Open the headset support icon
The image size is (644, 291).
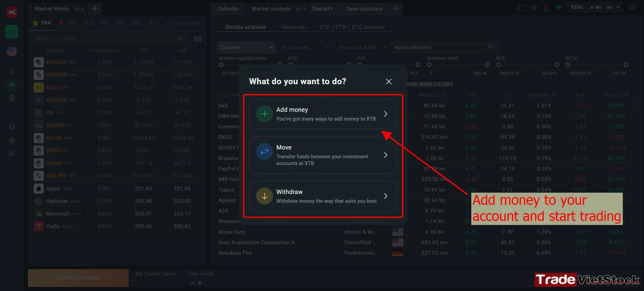[x=12, y=127]
